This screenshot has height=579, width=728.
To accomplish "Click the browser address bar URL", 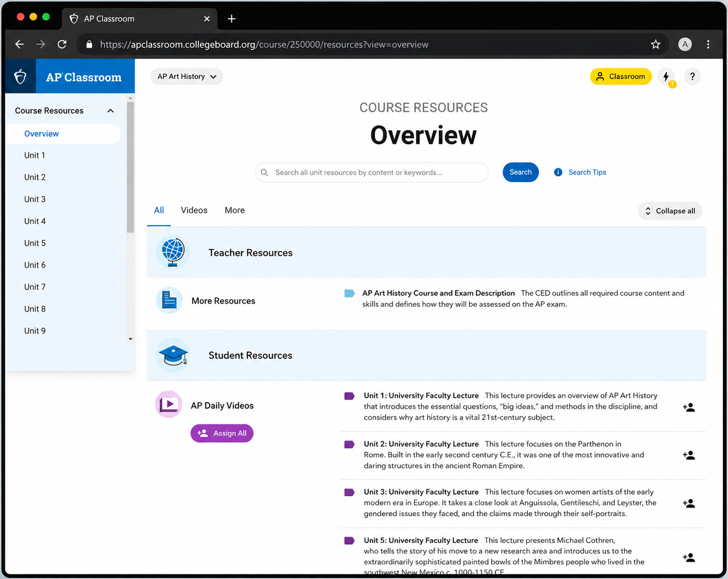I will [x=264, y=44].
